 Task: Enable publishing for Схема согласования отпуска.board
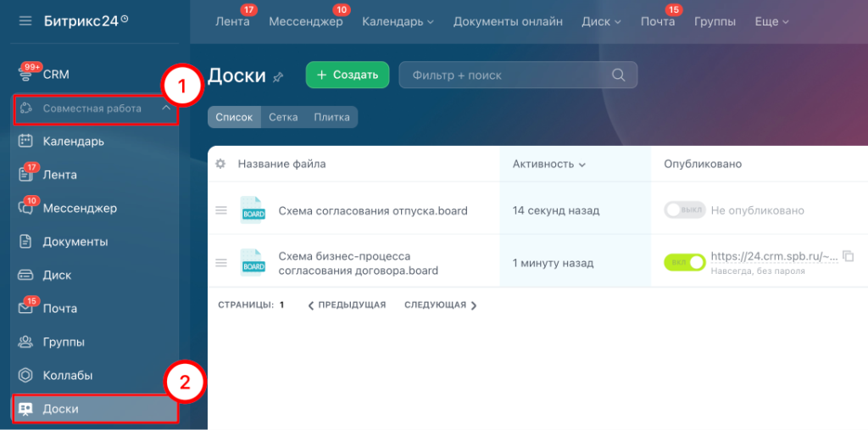pyautogui.click(x=685, y=210)
